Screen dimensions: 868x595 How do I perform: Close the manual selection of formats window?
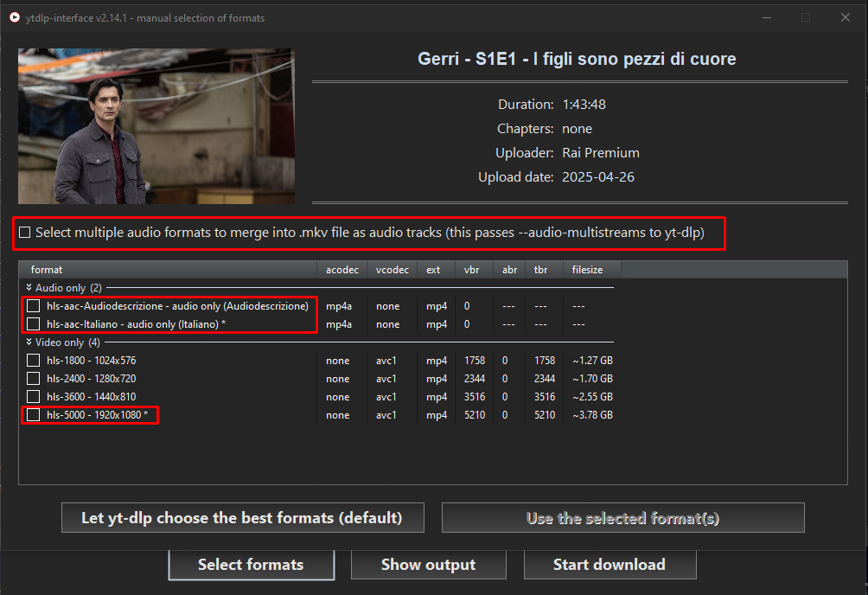(x=846, y=17)
